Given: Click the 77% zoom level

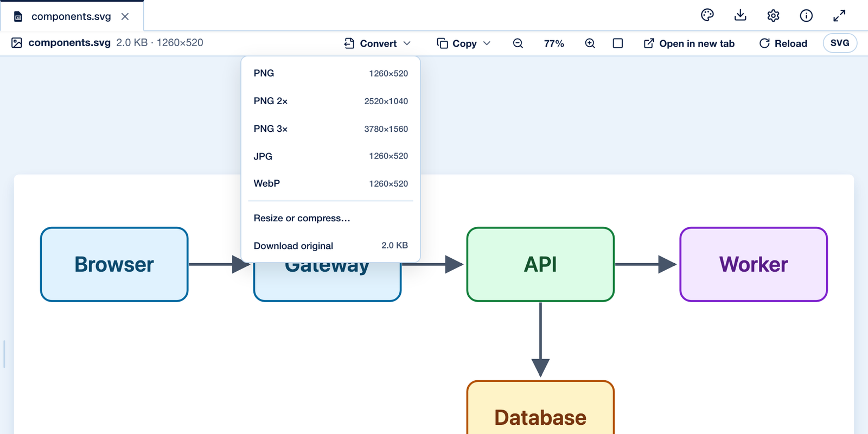Looking at the screenshot, I should point(554,43).
